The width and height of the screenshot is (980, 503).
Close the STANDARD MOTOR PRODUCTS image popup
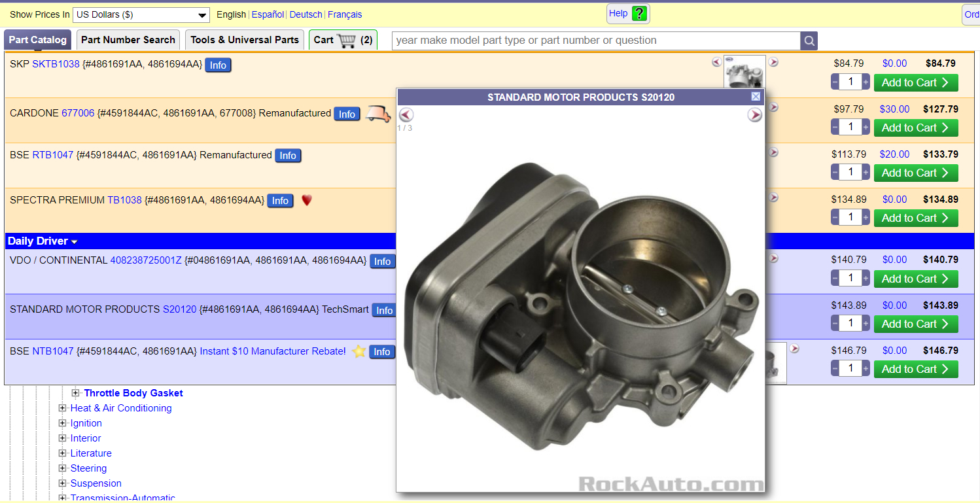click(x=756, y=96)
